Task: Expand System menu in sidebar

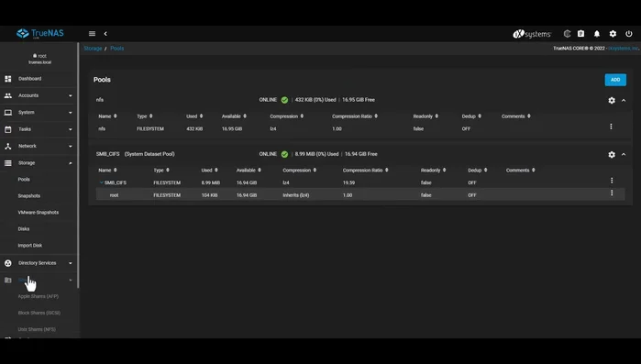Action: click(39, 113)
